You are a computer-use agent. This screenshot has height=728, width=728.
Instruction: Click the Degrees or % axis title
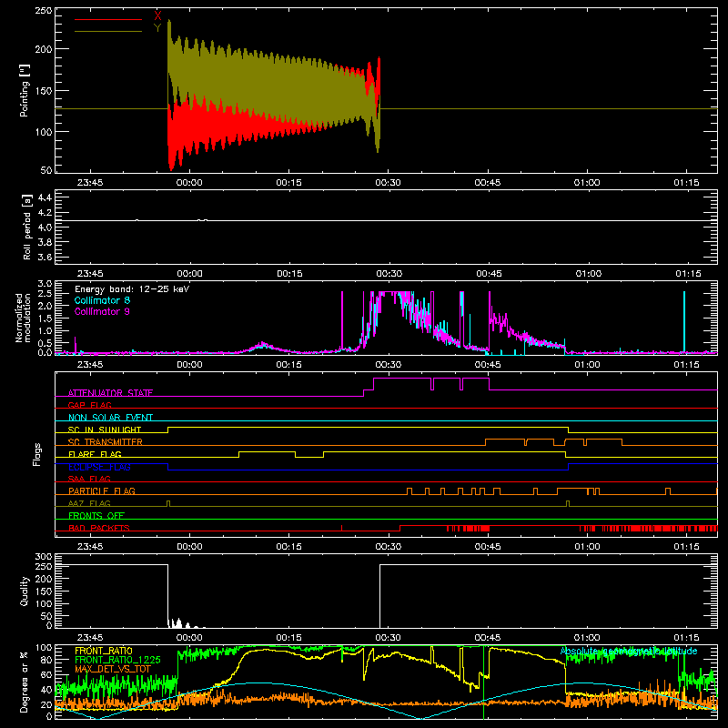pos(25,682)
